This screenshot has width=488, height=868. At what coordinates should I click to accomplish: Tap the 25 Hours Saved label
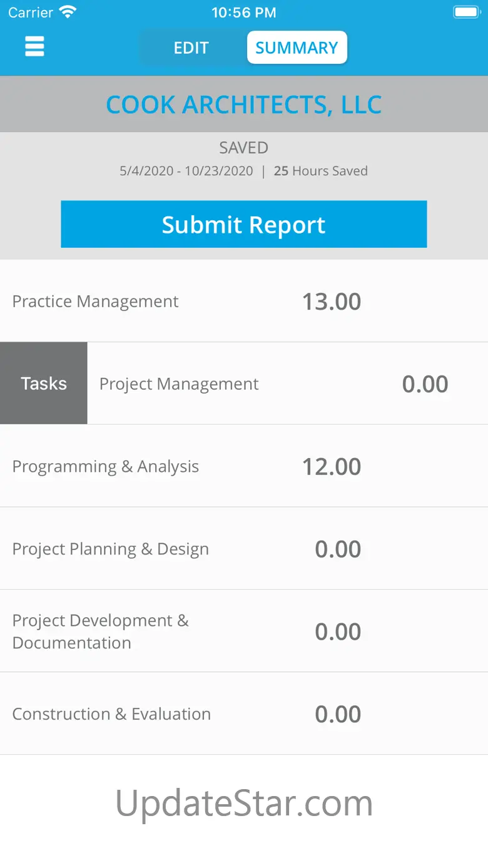(321, 171)
